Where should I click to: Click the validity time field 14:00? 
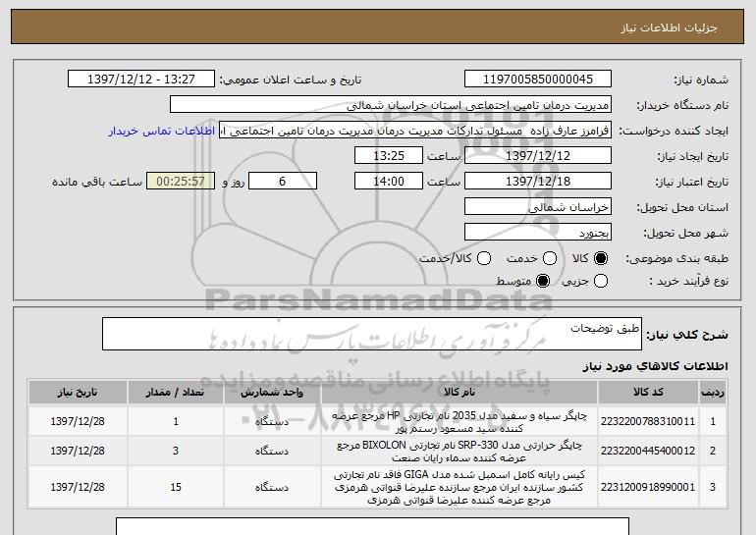(x=389, y=182)
